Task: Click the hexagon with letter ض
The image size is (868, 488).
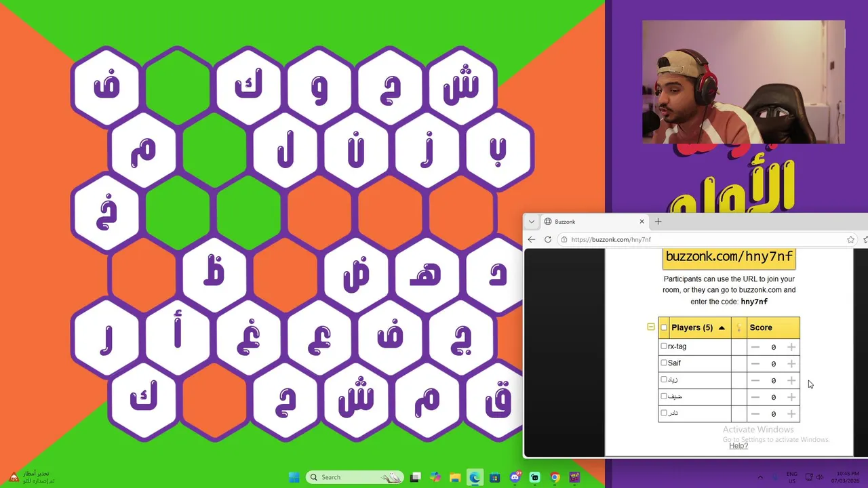Action: [357, 277]
